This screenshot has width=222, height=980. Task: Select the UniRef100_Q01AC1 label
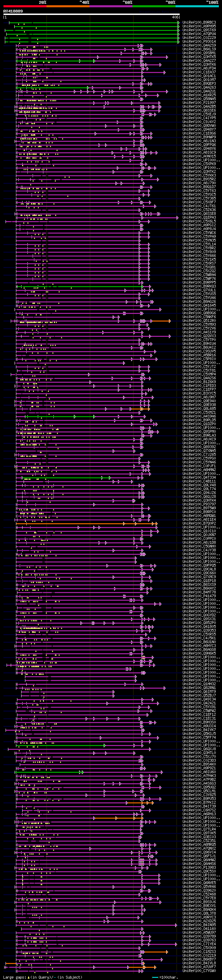click(x=199, y=76)
